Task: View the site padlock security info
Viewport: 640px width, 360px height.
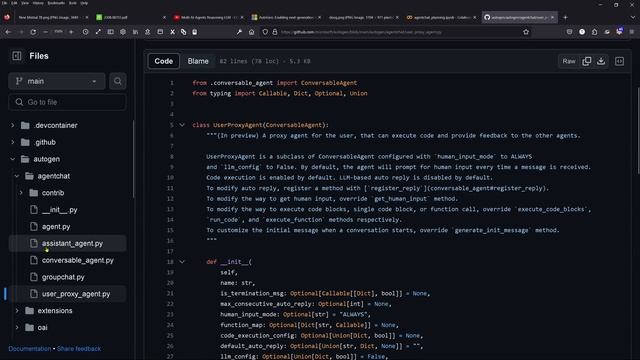Action: [275, 32]
